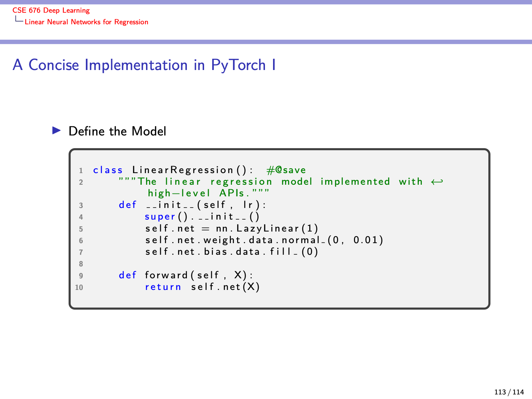Open the 'CSE 676 Deep Learning' header link

pos(51,11)
